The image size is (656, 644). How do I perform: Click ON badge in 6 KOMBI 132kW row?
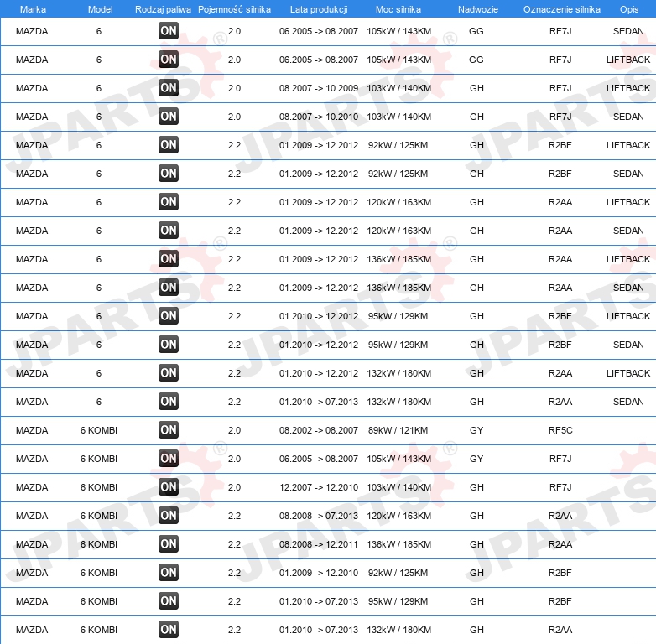[169, 630]
